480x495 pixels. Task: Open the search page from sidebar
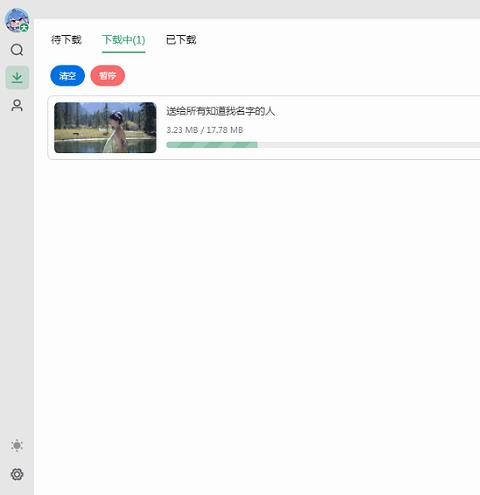(17, 50)
